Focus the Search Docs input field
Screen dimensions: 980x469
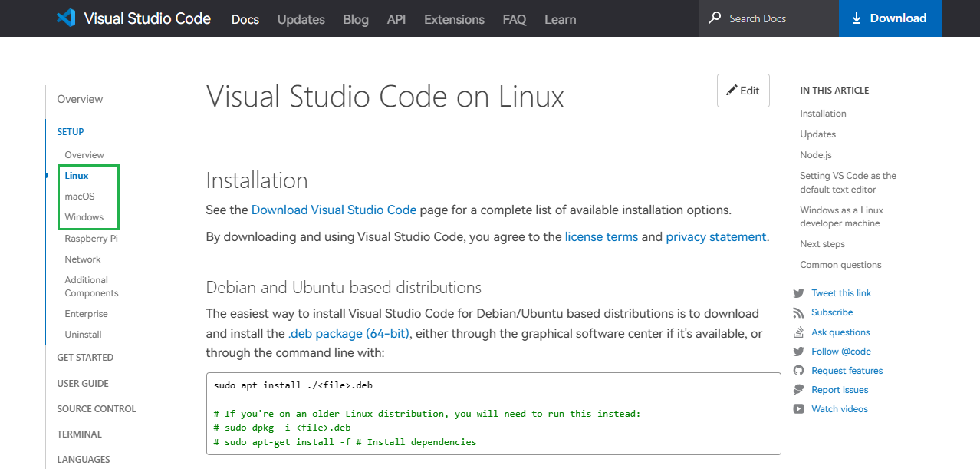pyautogui.click(x=774, y=18)
